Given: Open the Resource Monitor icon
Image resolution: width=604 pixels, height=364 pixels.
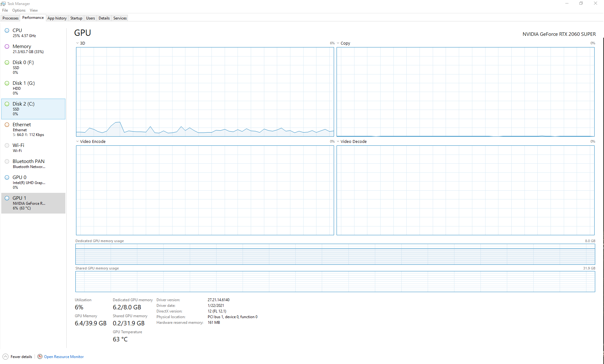Looking at the screenshot, I should (x=40, y=356).
